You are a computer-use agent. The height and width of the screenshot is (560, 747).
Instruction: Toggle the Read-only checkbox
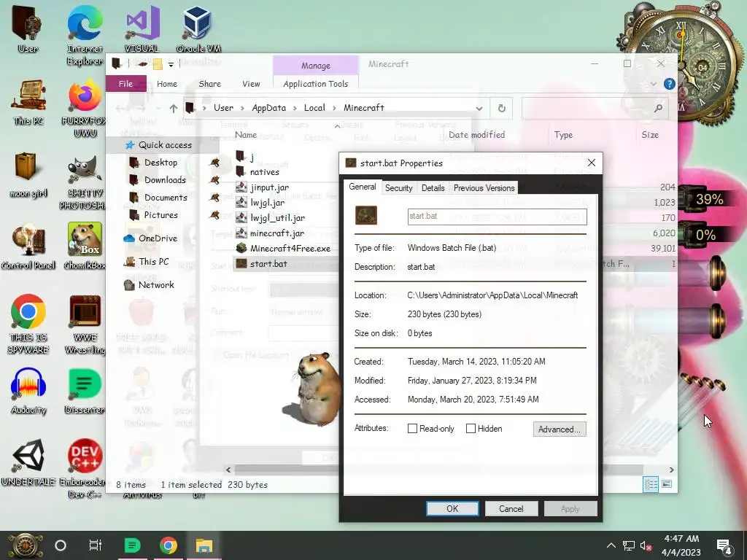[x=413, y=429]
